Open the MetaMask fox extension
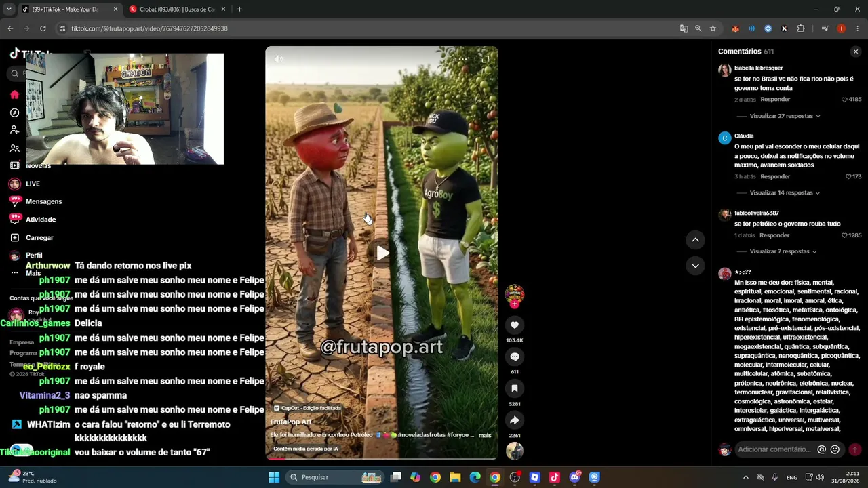Image resolution: width=868 pixels, height=488 pixels. pos(735,28)
